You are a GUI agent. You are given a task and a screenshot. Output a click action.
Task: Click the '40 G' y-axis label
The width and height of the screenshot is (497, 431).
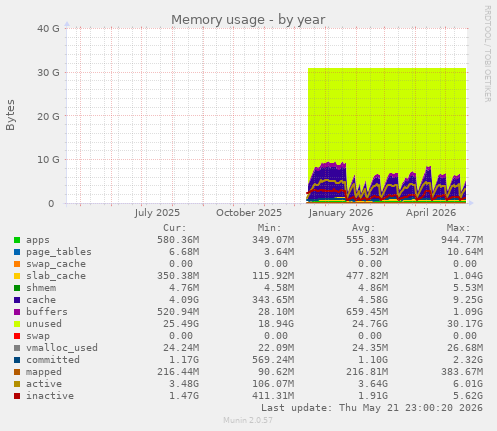coord(48,29)
